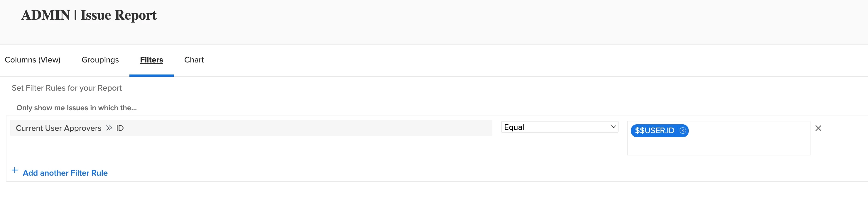Click the Add another Filter Rule link

click(x=65, y=173)
